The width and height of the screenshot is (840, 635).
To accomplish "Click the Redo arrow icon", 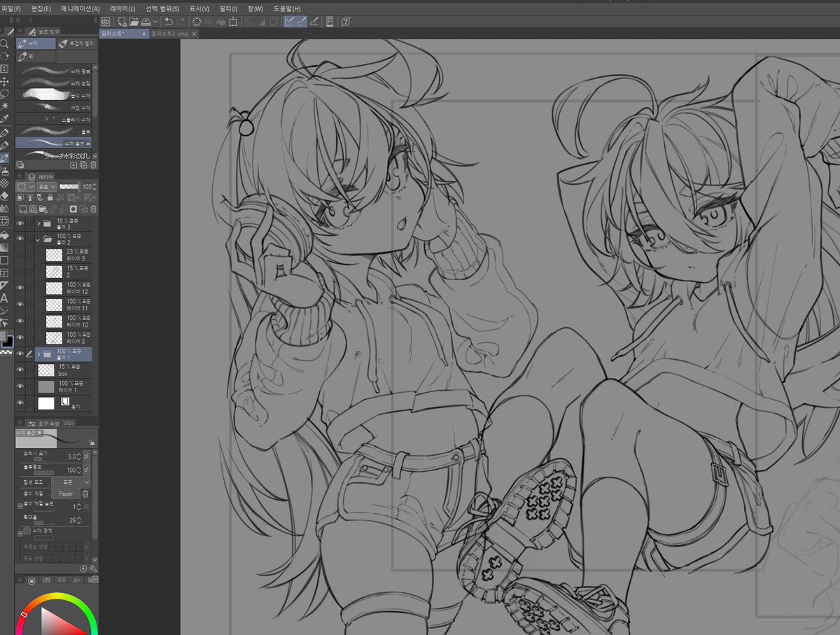I will 182,22.
